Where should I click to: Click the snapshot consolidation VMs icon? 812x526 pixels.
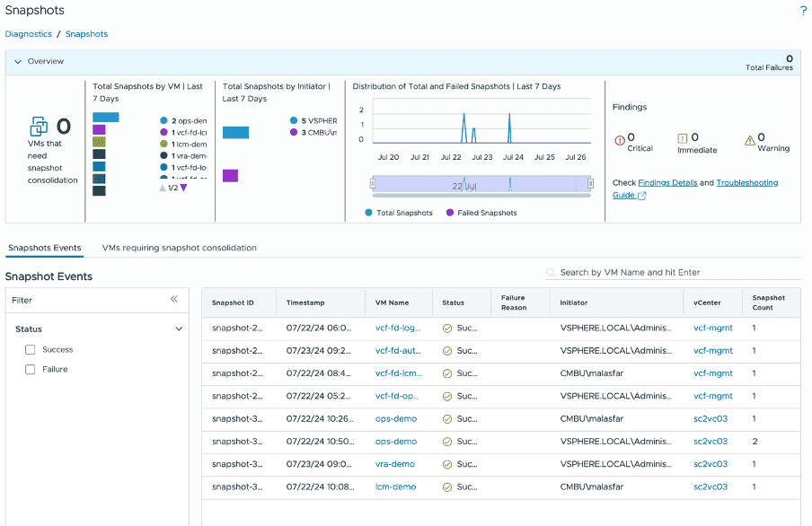pyautogui.click(x=38, y=127)
